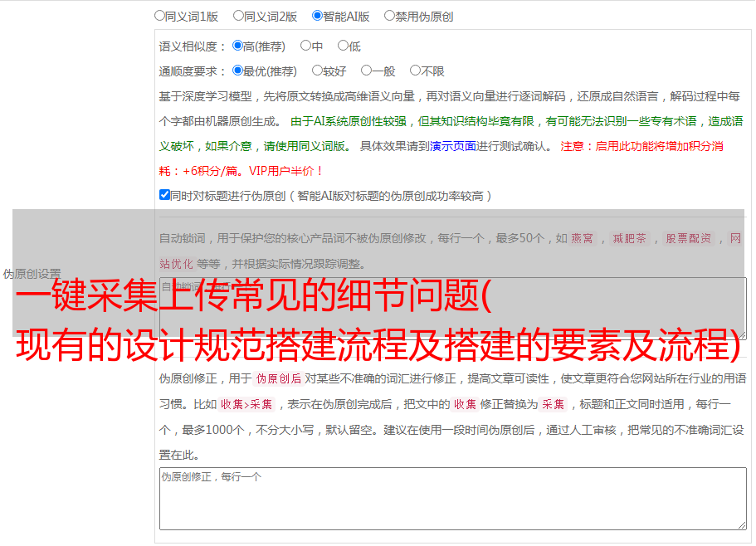Open the 演示页面 link
The image size is (756, 546).
coord(452,146)
